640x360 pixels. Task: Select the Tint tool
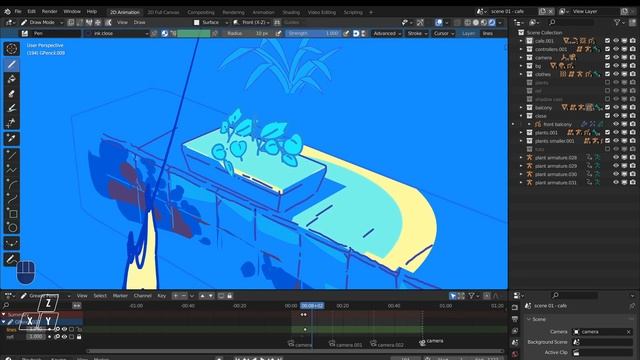point(11,108)
